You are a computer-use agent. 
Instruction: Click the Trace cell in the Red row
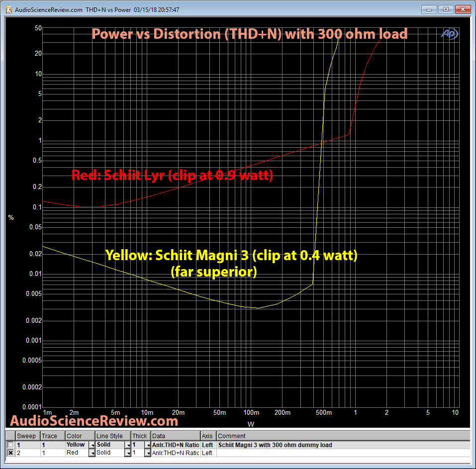(53, 453)
